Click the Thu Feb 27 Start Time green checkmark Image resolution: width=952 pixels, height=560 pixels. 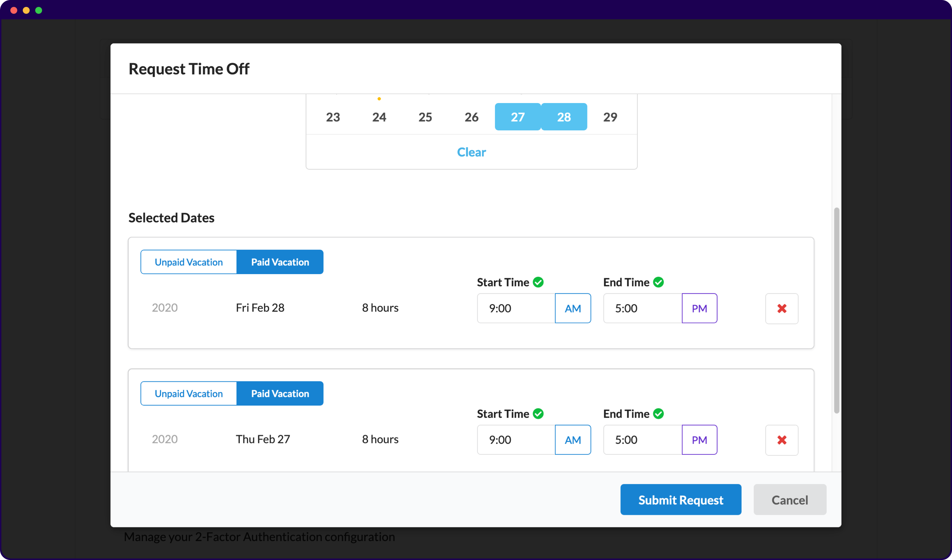point(538,413)
